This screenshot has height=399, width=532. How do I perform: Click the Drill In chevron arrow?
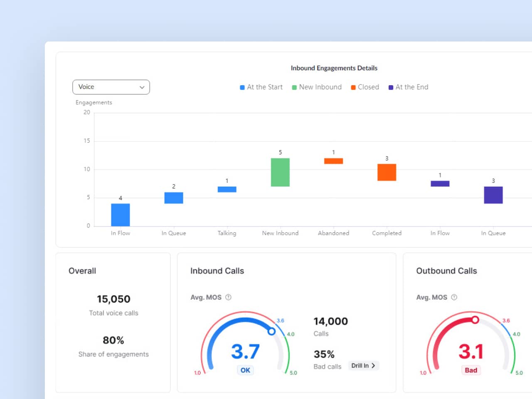coord(373,366)
